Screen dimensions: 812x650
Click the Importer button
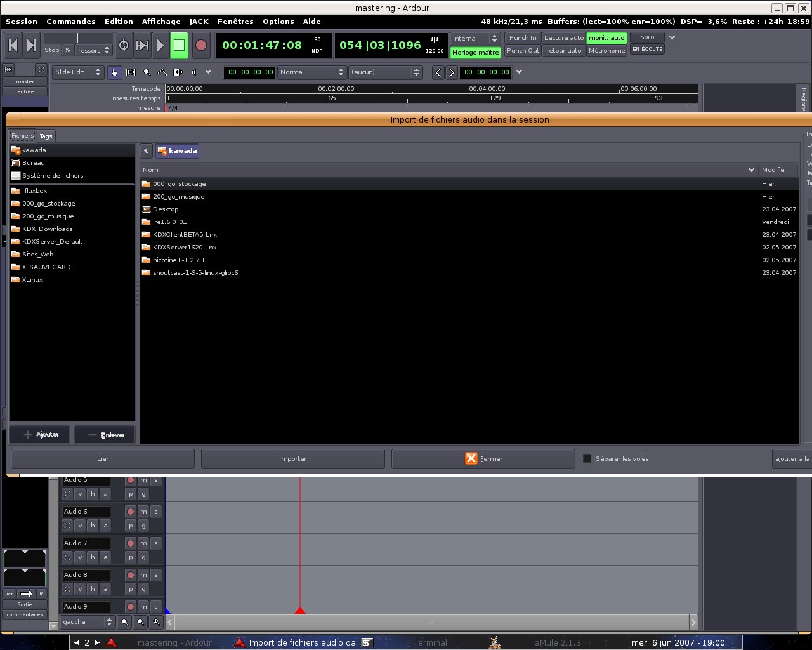(292, 458)
